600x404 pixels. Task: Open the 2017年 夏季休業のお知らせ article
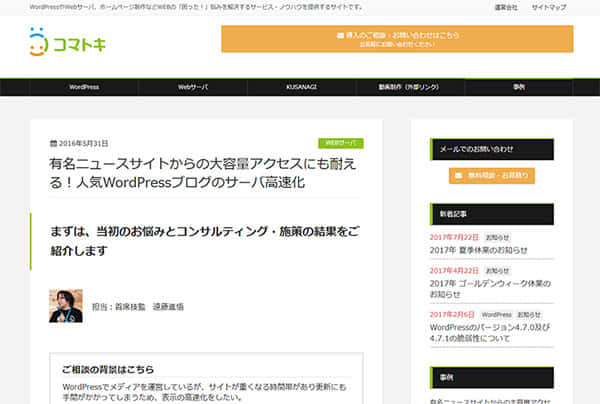tap(478, 250)
